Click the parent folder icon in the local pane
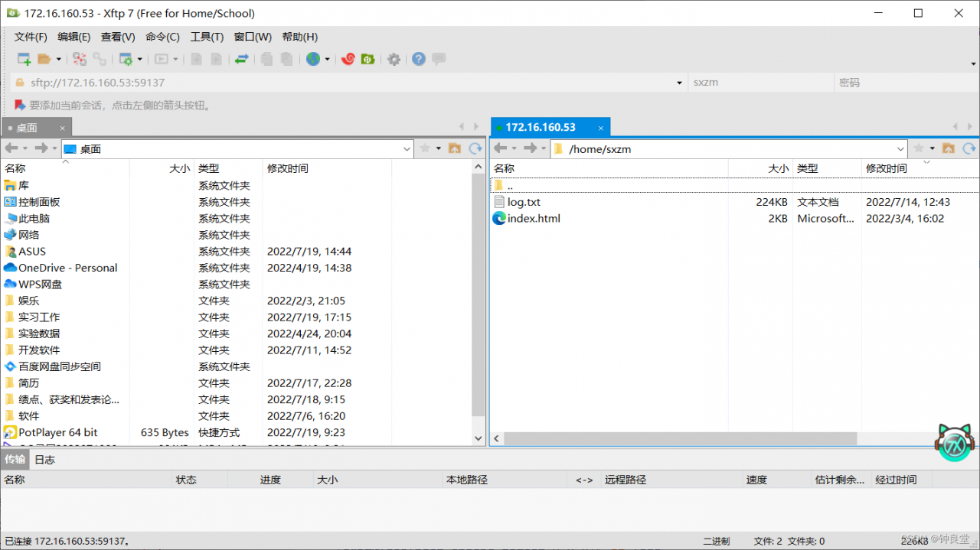Viewport: 980px width, 550px height. tap(455, 148)
